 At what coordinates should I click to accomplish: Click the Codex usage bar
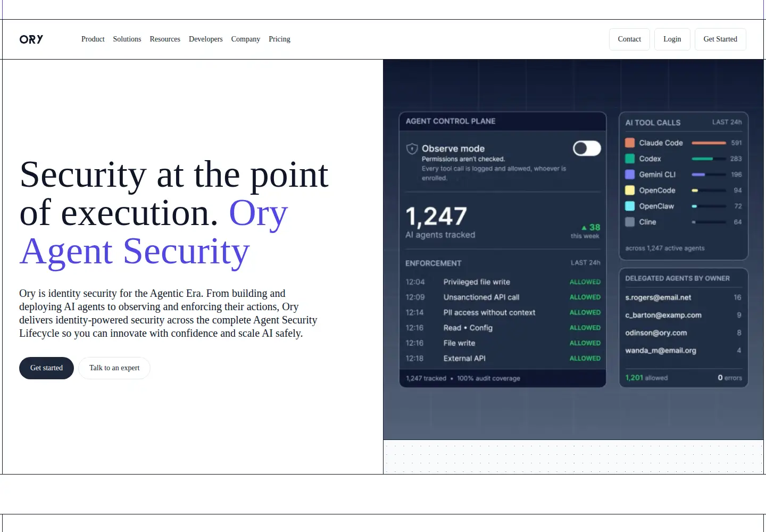coord(709,159)
